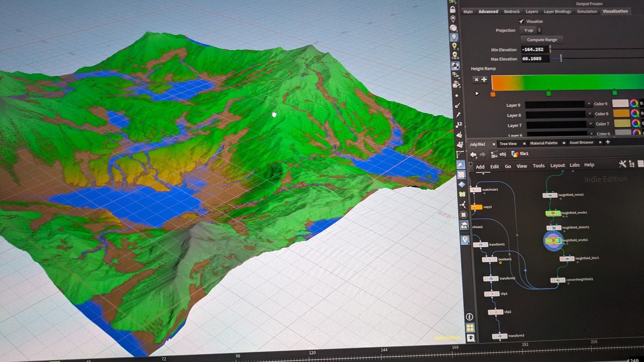The image size is (644, 362).
Task: Click the map pin marker icon
Action: coord(465,240)
